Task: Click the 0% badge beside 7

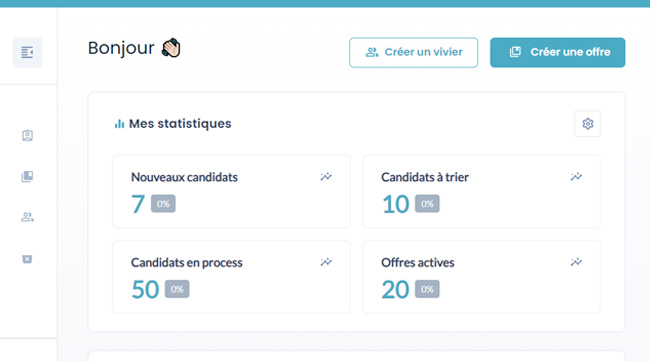Action: click(x=163, y=204)
